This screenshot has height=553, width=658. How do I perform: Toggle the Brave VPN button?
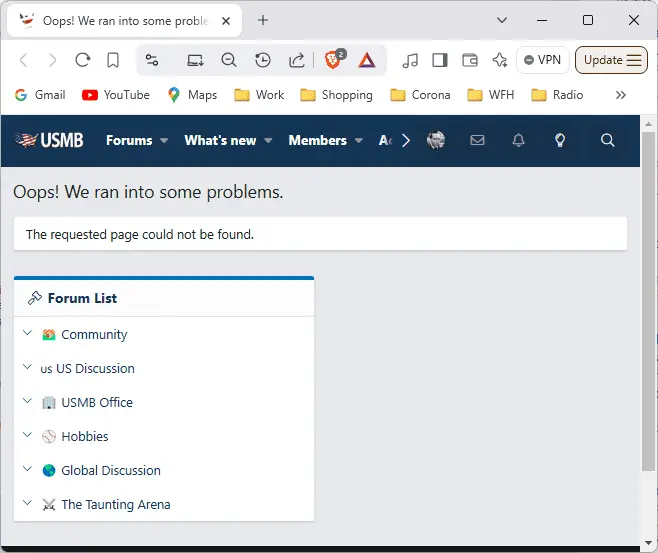[x=542, y=60]
